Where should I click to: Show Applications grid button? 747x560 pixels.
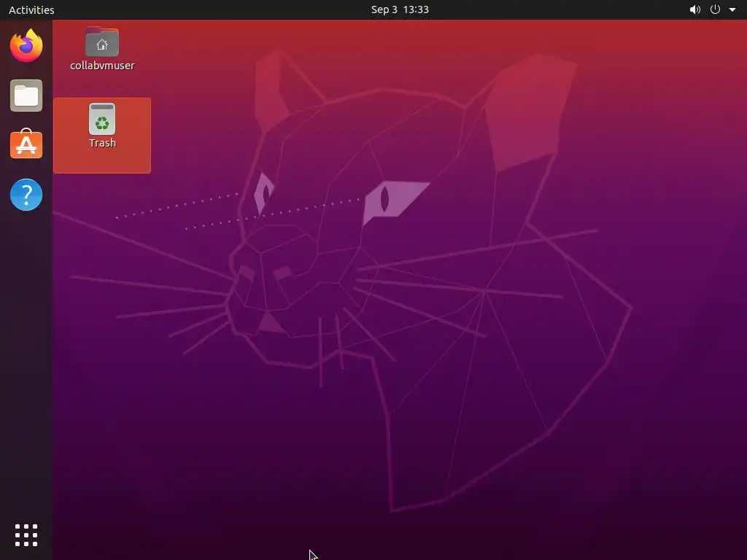pyautogui.click(x=26, y=535)
